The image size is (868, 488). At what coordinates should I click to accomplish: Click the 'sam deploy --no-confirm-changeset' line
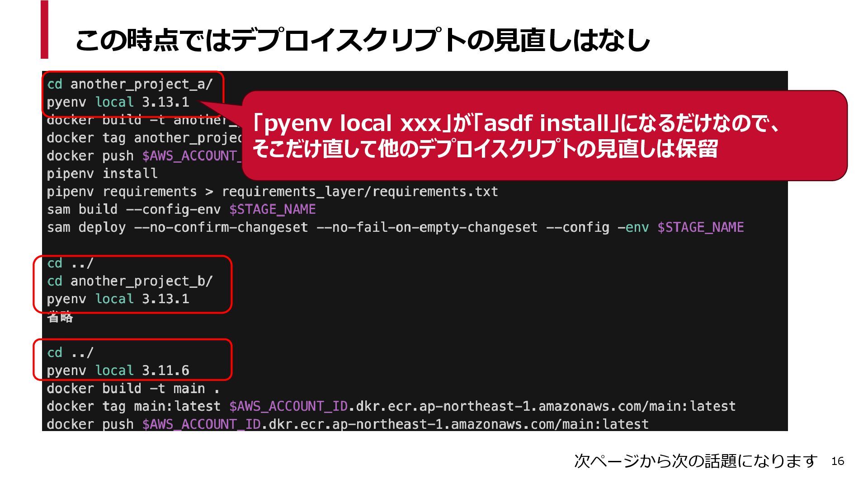(x=396, y=227)
